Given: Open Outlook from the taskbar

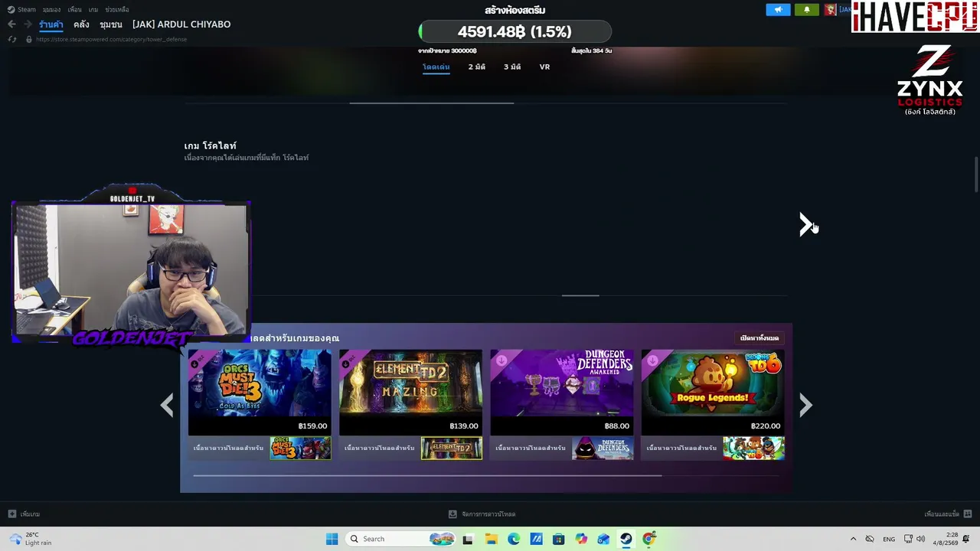Looking at the screenshot, I should click(x=603, y=539).
